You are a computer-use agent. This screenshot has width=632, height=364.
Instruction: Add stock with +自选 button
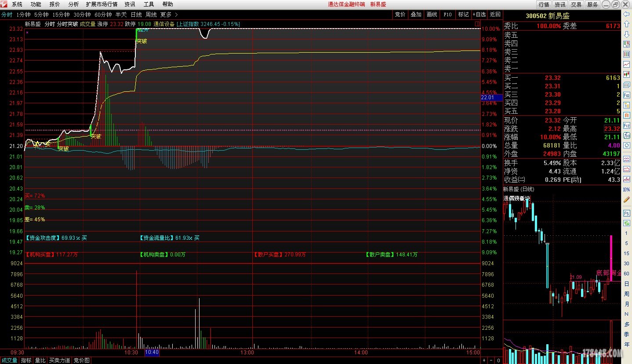(x=479, y=14)
